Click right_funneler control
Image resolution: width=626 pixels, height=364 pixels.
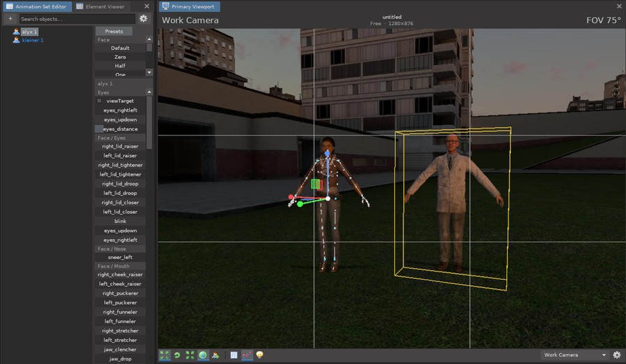pos(120,312)
